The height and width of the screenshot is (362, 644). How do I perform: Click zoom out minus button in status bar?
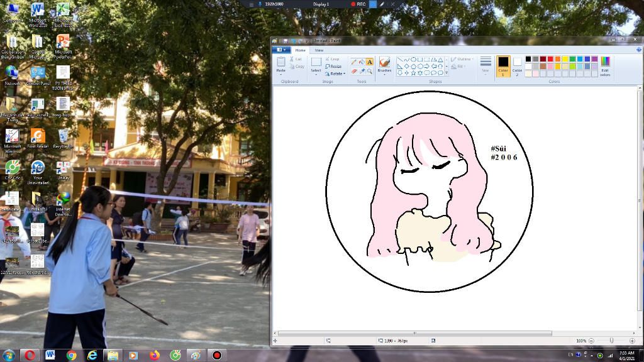pos(591,341)
